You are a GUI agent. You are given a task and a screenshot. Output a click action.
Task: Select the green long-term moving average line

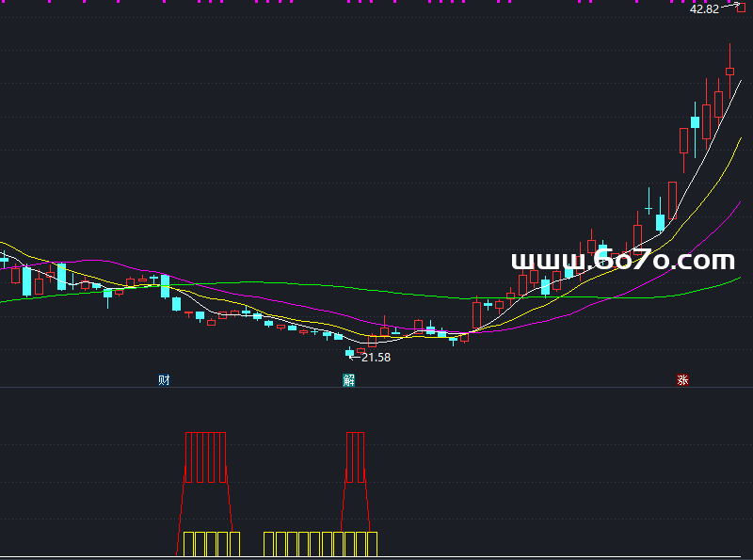[282, 282]
